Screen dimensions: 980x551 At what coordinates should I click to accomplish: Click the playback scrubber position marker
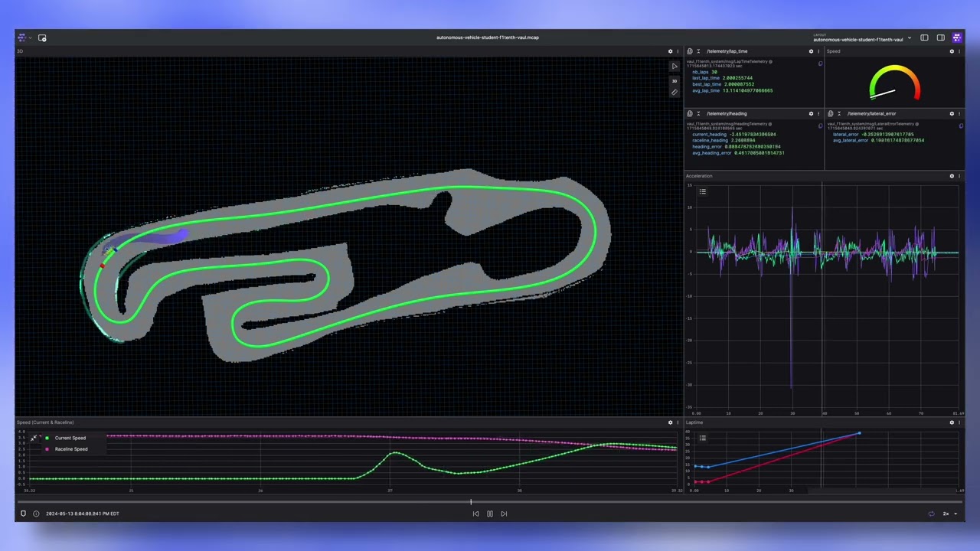(471, 502)
